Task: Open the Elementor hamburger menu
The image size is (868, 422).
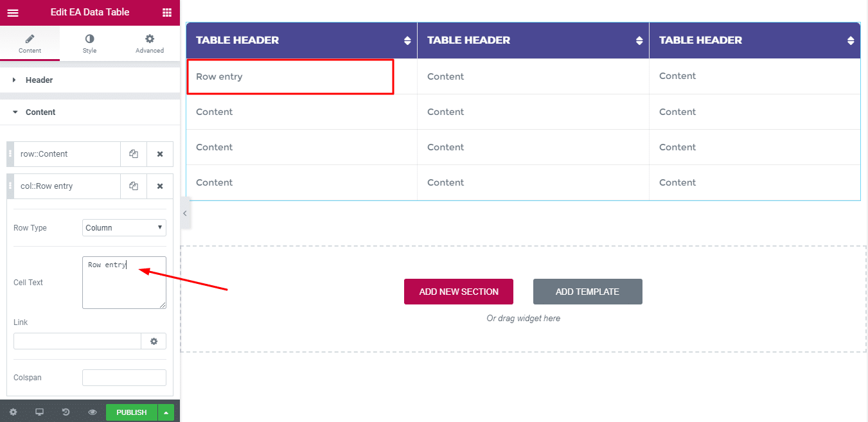Action: (x=13, y=12)
